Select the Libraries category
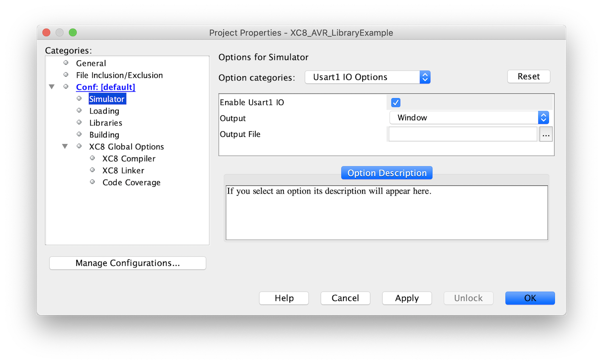603x364 pixels. pos(106,123)
